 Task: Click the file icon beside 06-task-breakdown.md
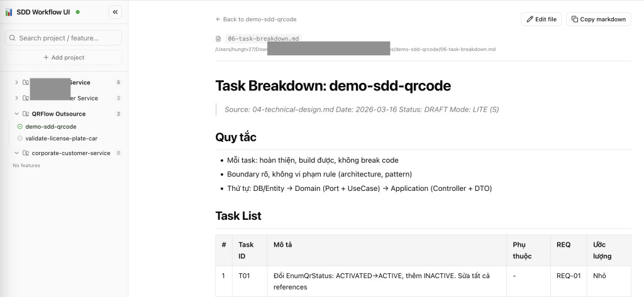pos(218,39)
